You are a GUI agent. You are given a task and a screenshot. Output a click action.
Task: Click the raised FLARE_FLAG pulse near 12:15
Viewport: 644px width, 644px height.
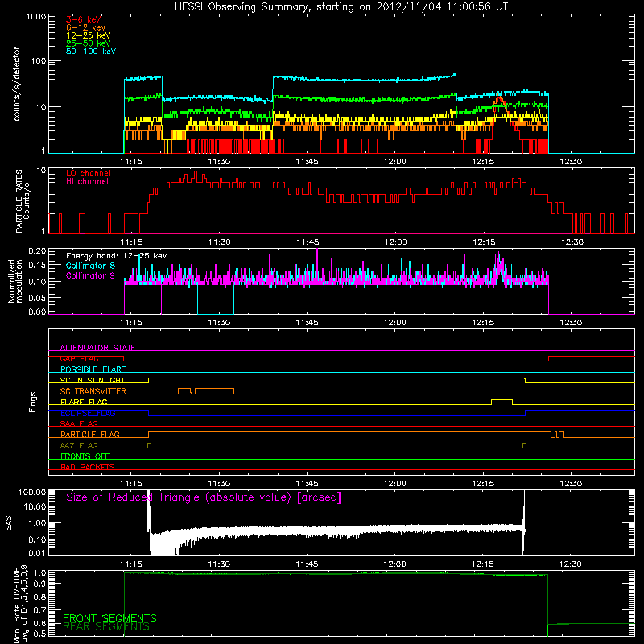[x=502, y=401]
